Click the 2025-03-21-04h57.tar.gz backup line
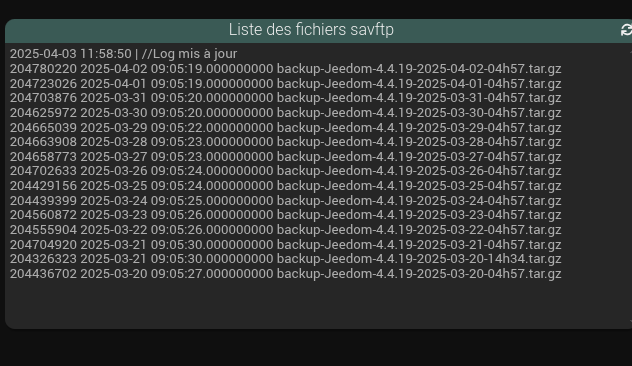This screenshot has width=632, height=366. pyautogui.click(x=285, y=244)
